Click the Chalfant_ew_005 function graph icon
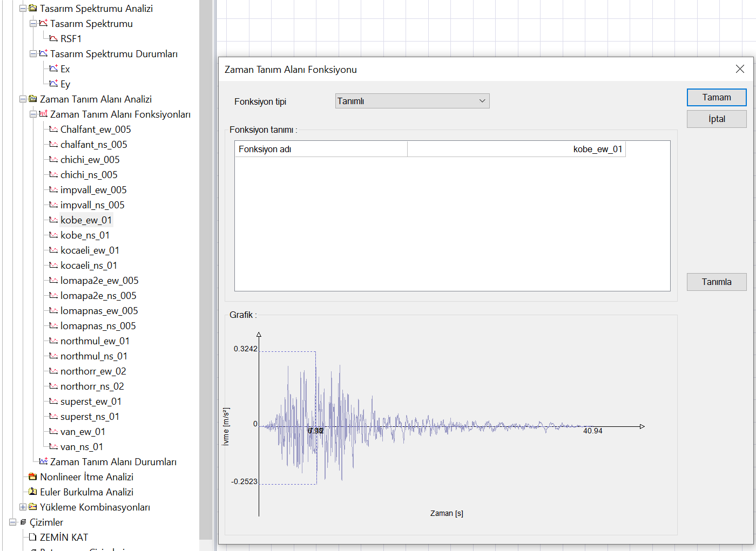 [53, 130]
